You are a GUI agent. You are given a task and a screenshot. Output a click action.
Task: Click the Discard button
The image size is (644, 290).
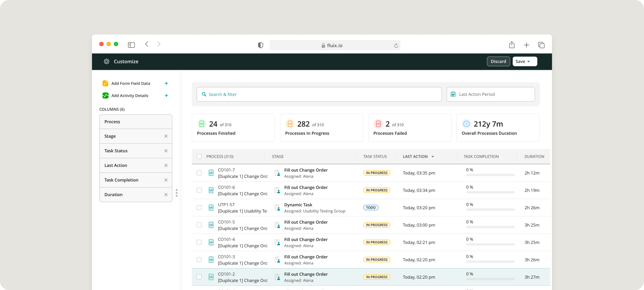[x=498, y=61]
